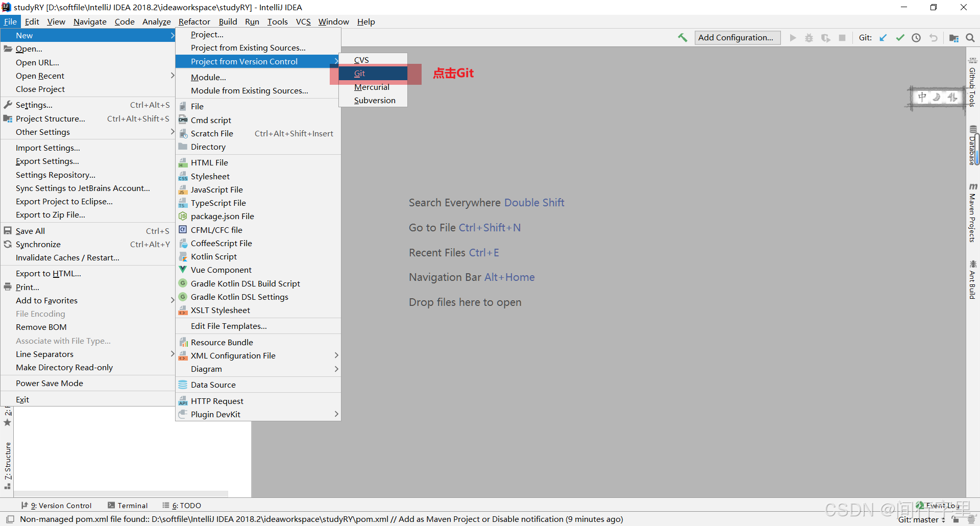This screenshot has height=526, width=980.
Task: Choose Print... menu entry
Action: (88, 287)
